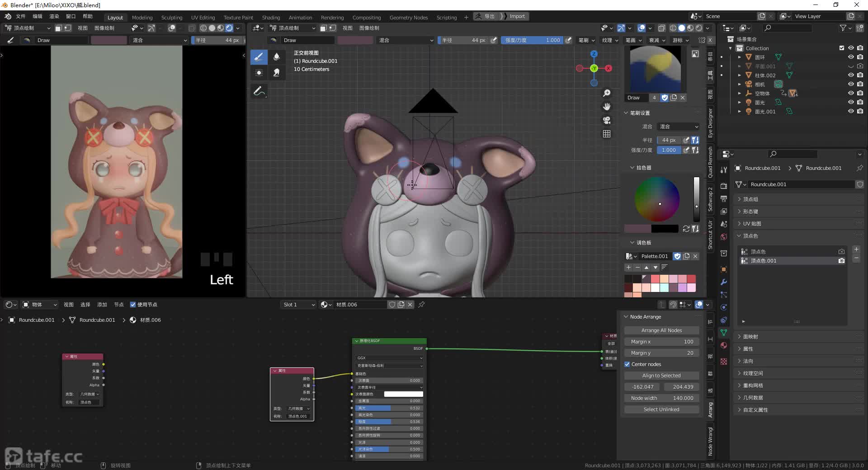The width and height of the screenshot is (868, 470).
Task: Open Slot 1 material slot dropdown
Action: pyautogui.click(x=298, y=305)
